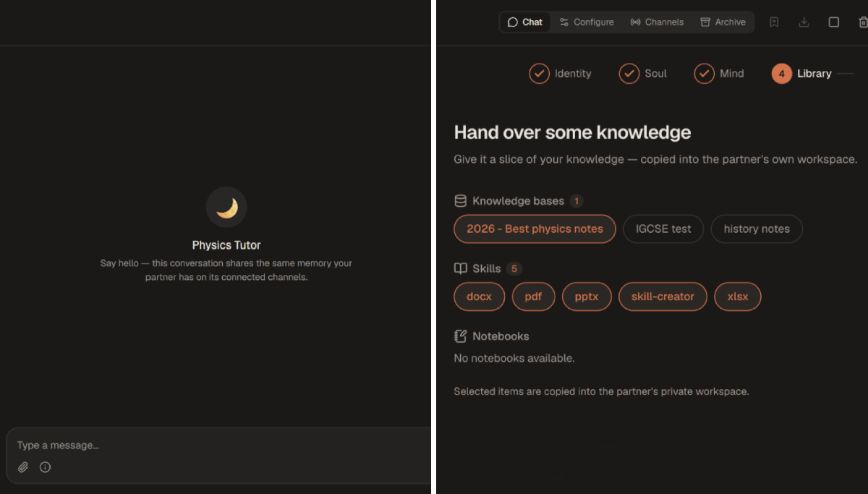Switch to the Configure tab
This screenshot has height=494, width=868.
point(587,22)
